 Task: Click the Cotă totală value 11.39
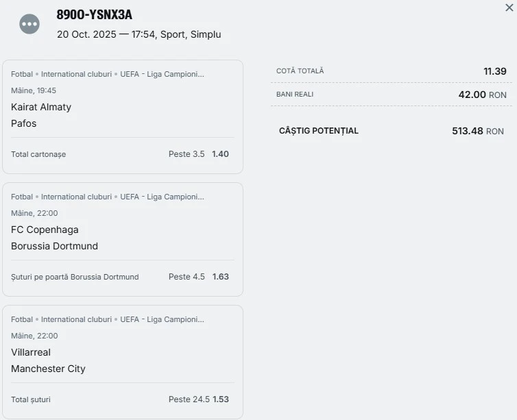coord(494,71)
